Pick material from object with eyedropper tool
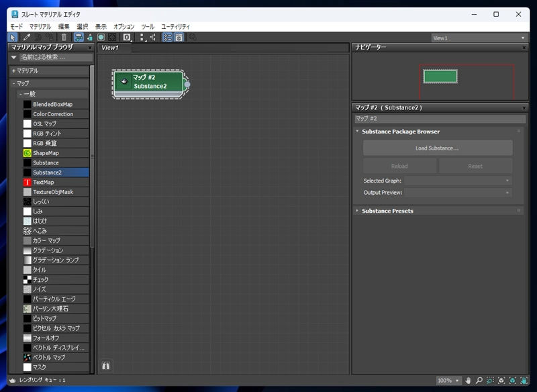This screenshot has height=392, width=537. tap(27, 38)
